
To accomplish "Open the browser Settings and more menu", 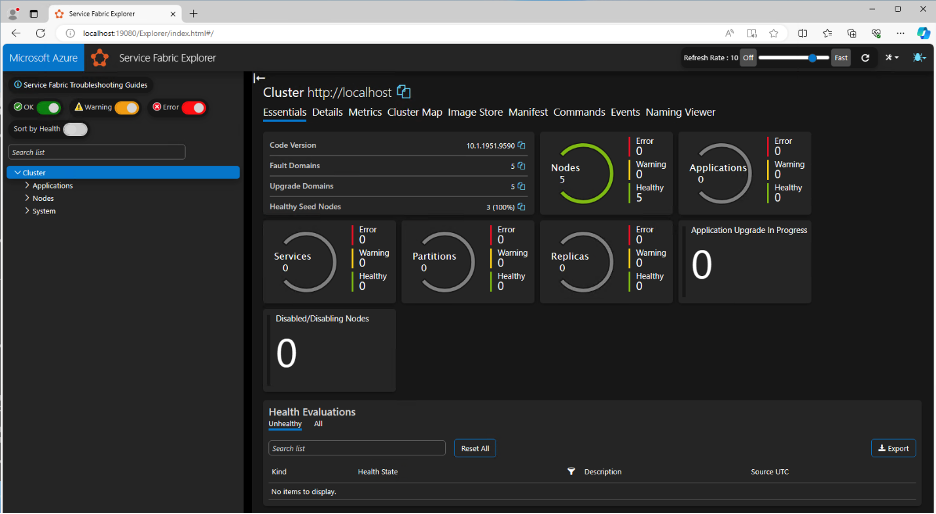I will 900,33.
